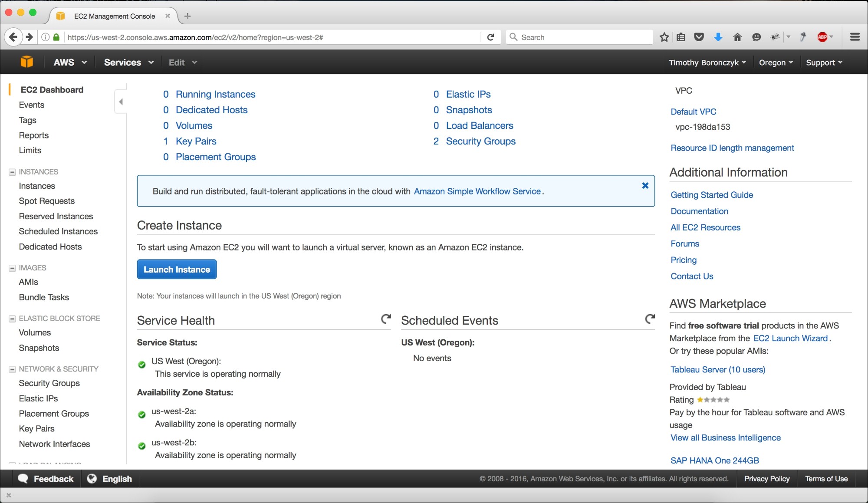The width and height of the screenshot is (868, 503).
Task: Dismiss the Simple Workflow Service banner
Action: [645, 186]
